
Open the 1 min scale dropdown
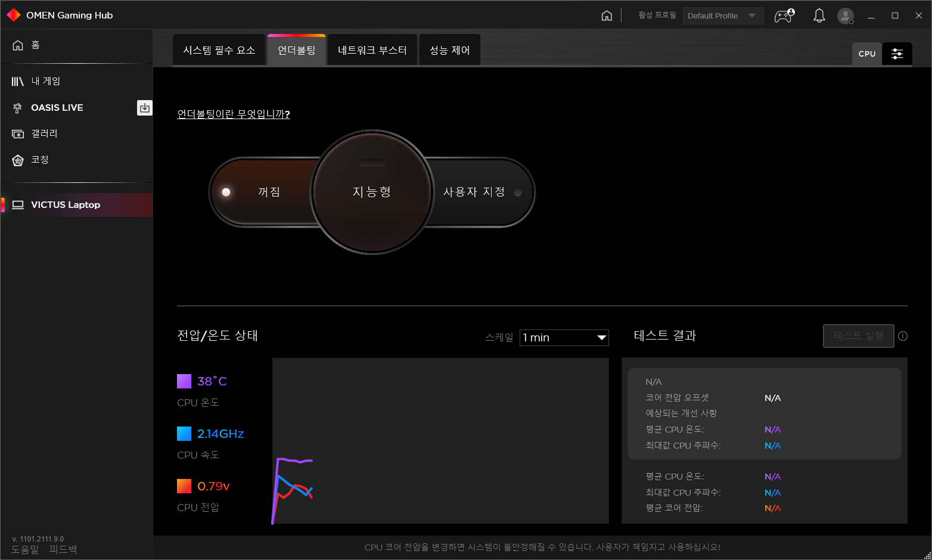click(x=564, y=338)
